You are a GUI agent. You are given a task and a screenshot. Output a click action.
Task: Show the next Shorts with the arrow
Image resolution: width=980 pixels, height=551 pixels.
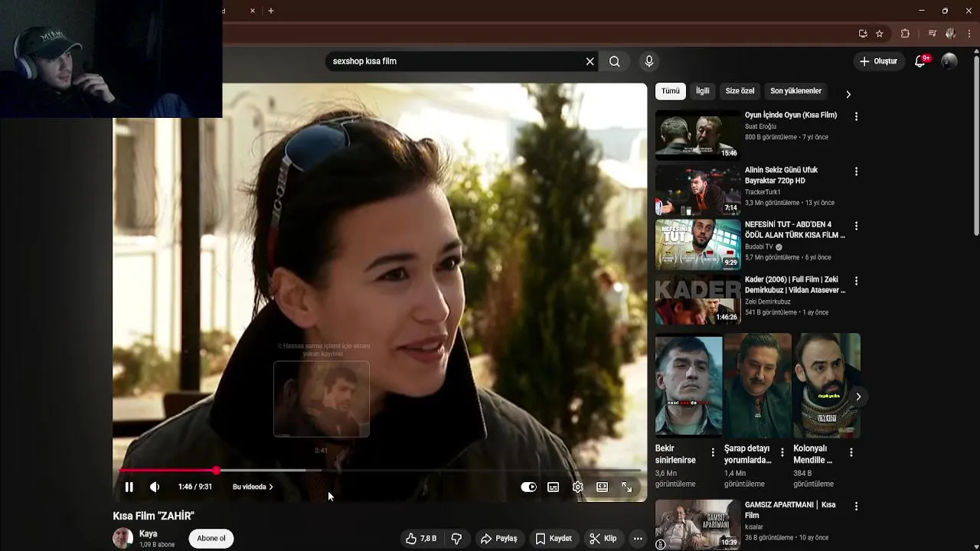pyautogui.click(x=858, y=396)
